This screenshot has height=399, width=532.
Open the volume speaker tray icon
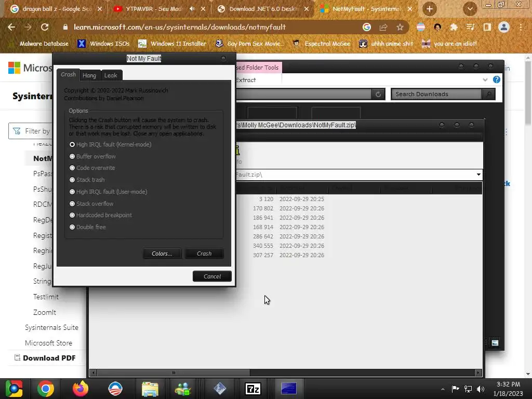click(x=481, y=389)
